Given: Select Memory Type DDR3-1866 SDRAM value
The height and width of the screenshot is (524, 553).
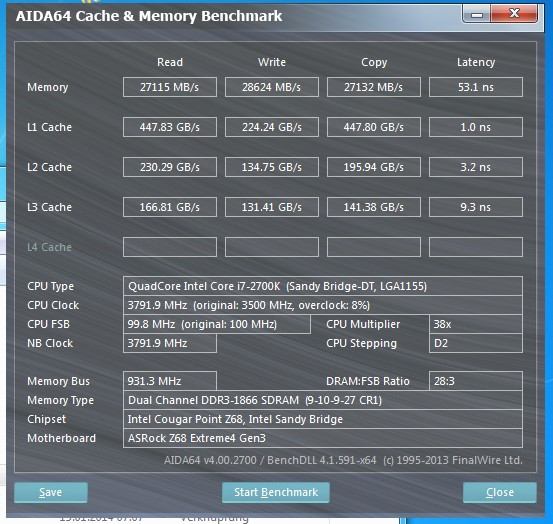Looking at the screenshot, I should (323, 400).
